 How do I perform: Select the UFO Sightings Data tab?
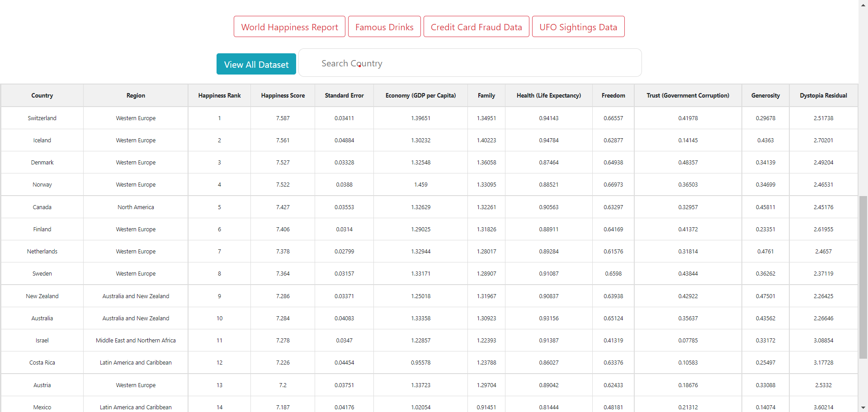(578, 27)
